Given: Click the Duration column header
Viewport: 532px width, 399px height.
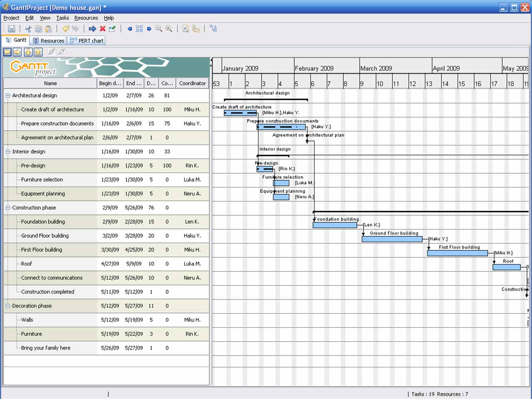Looking at the screenshot, I should click(151, 83).
